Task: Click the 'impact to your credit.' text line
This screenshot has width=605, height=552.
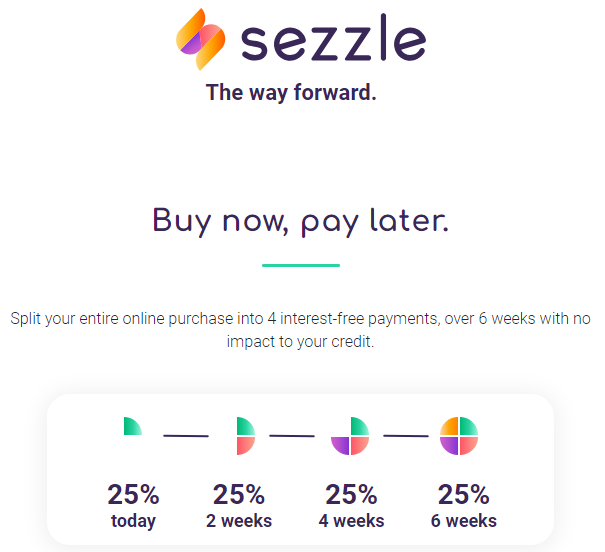Action: pyautogui.click(x=301, y=342)
